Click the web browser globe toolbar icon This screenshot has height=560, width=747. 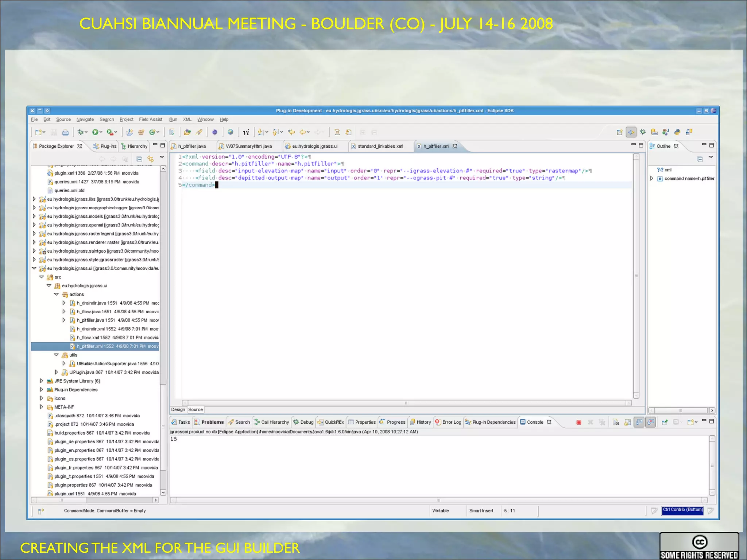click(231, 132)
